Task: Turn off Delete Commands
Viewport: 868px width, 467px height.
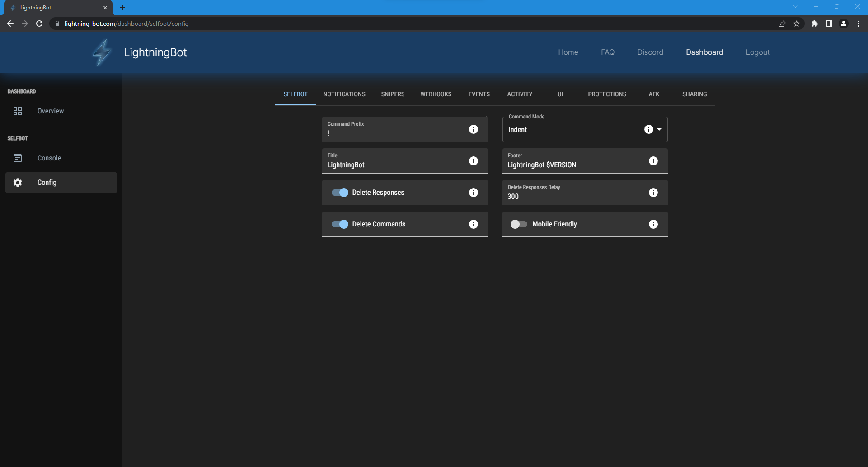Action: point(339,224)
